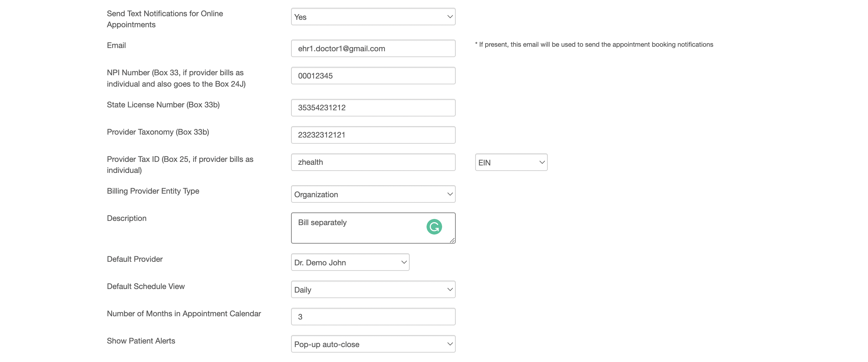Open Default Provider dropdown showing Dr. Demo John
Viewport: 868px width, 362px height.
click(x=350, y=262)
